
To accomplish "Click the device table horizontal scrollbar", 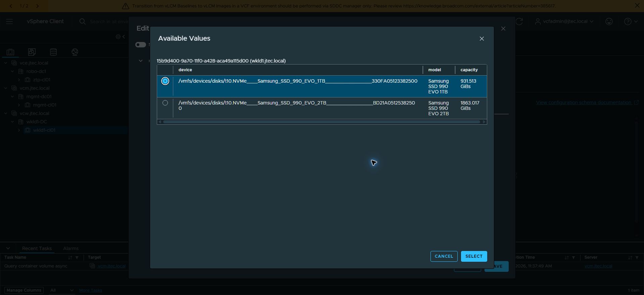I will (x=322, y=122).
